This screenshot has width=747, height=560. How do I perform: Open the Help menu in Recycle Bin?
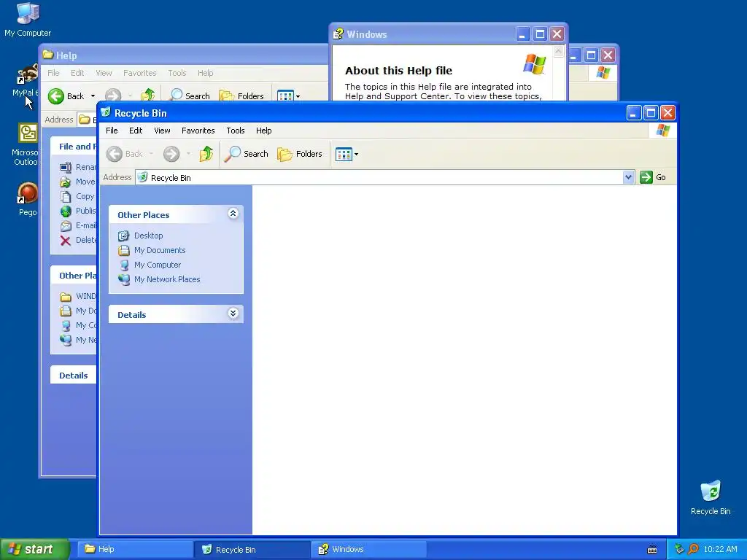[x=263, y=131]
